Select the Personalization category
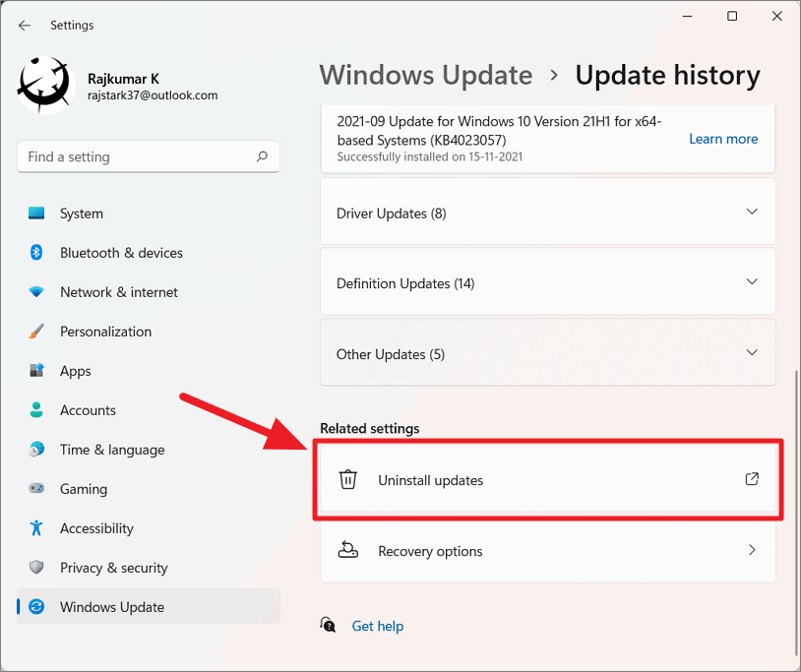The image size is (801, 672). [149, 332]
